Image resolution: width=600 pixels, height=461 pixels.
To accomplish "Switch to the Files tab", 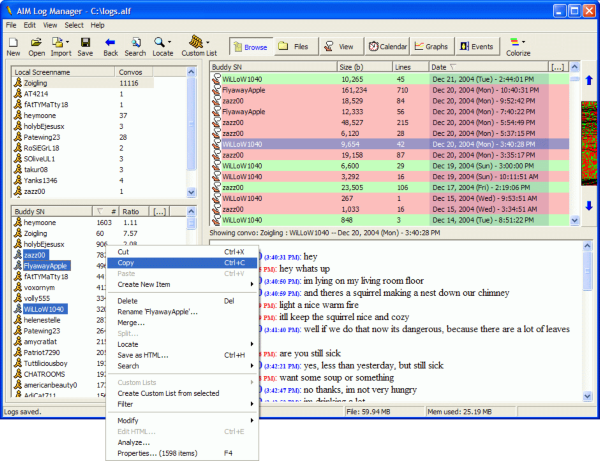I will (296, 47).
